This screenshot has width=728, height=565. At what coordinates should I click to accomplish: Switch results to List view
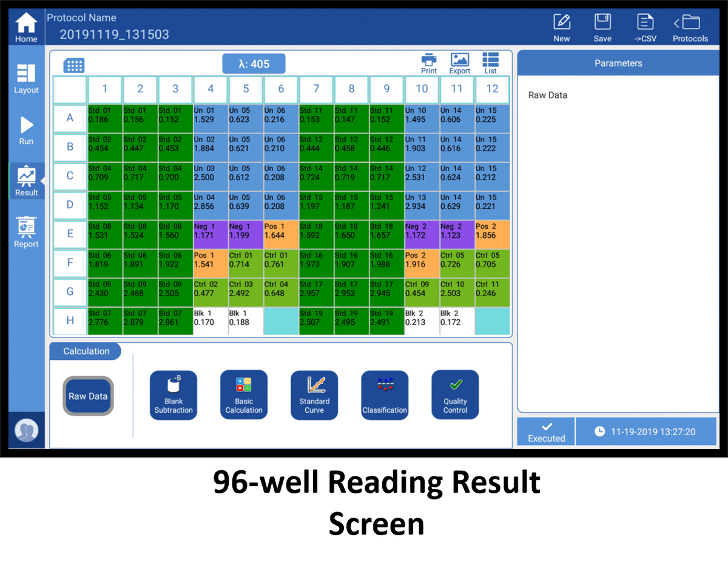click(490, 63)
